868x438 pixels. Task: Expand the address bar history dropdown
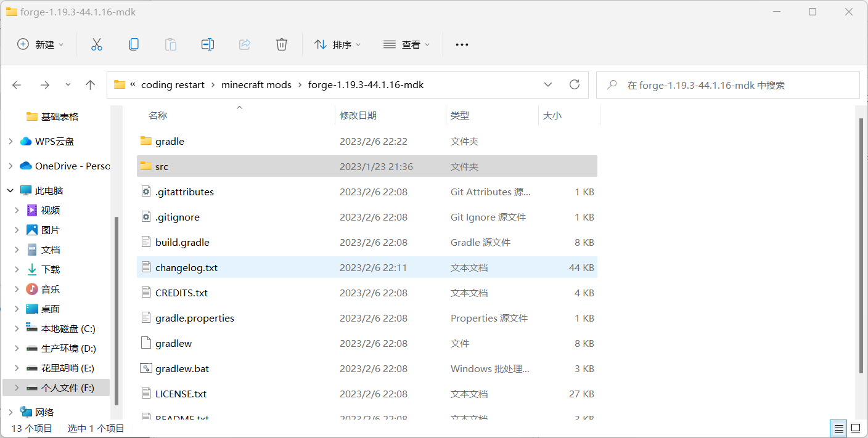click(548, 84)
